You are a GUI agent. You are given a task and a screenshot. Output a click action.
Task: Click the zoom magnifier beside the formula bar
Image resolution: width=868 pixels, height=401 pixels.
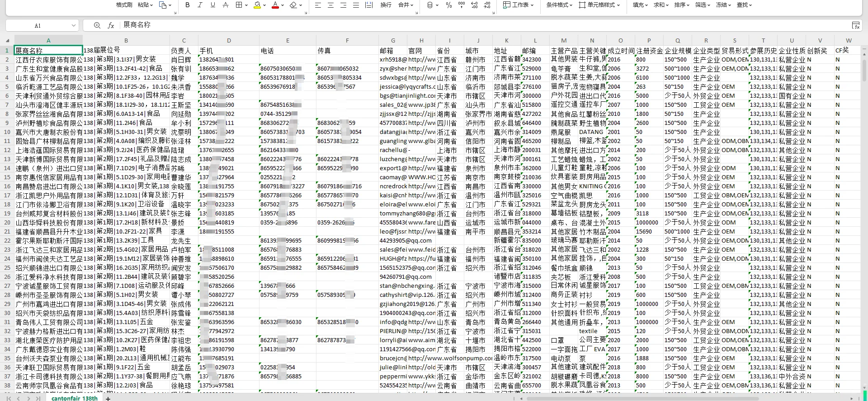coord(97,25)
